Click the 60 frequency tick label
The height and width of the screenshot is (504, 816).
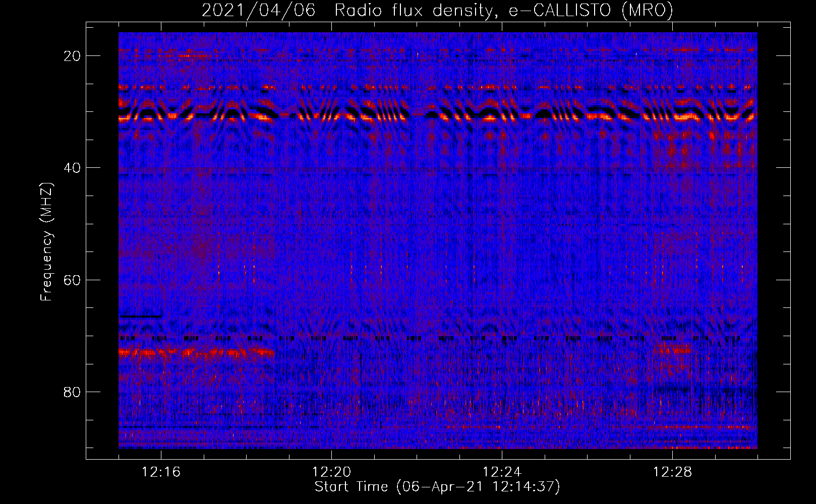point(72,280)
